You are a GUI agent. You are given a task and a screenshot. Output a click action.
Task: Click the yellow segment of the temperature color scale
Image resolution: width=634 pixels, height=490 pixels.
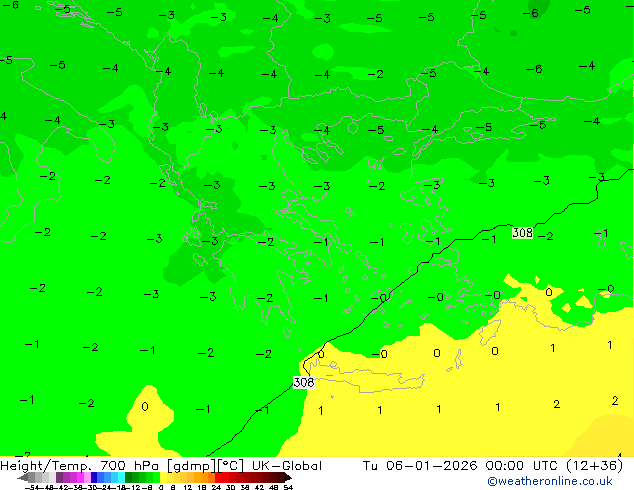coord(163,477)
